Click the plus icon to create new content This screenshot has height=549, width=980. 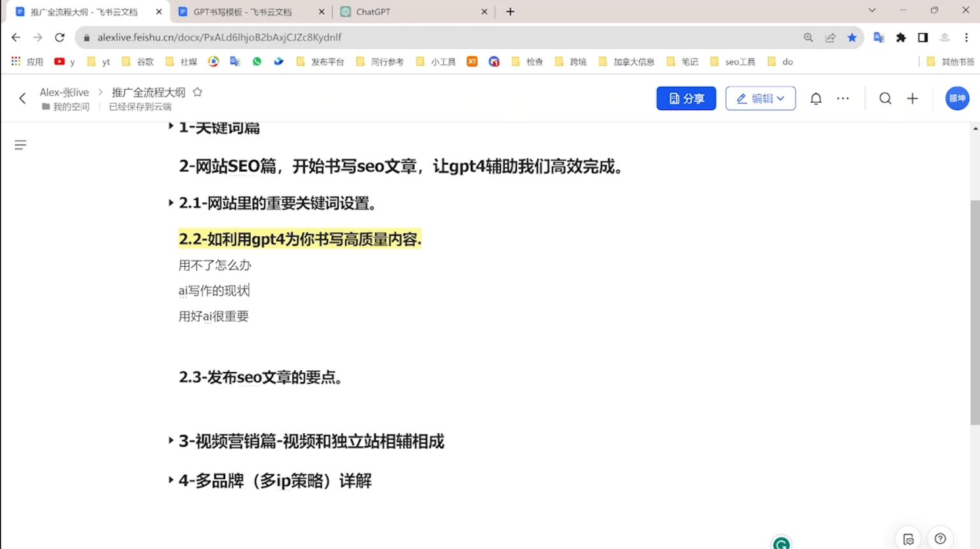coord(912,98)
